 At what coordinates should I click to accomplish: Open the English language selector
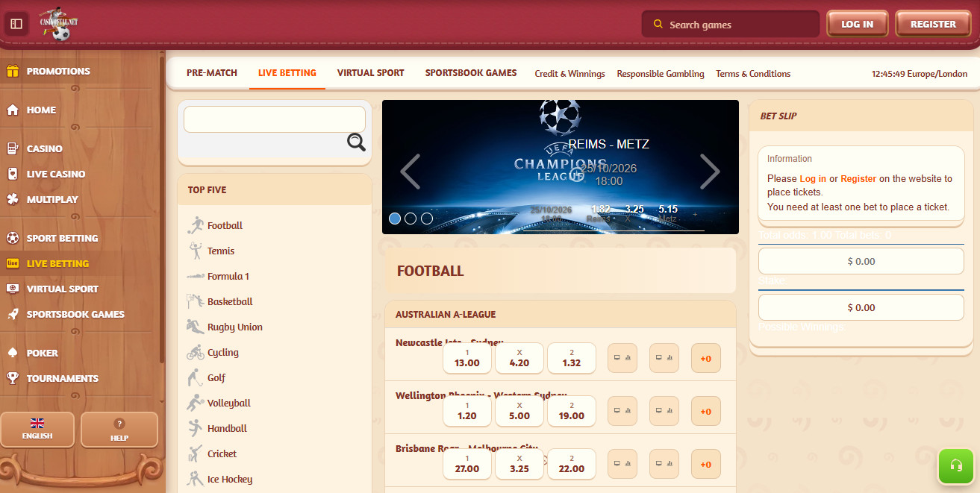click(37, 429)
